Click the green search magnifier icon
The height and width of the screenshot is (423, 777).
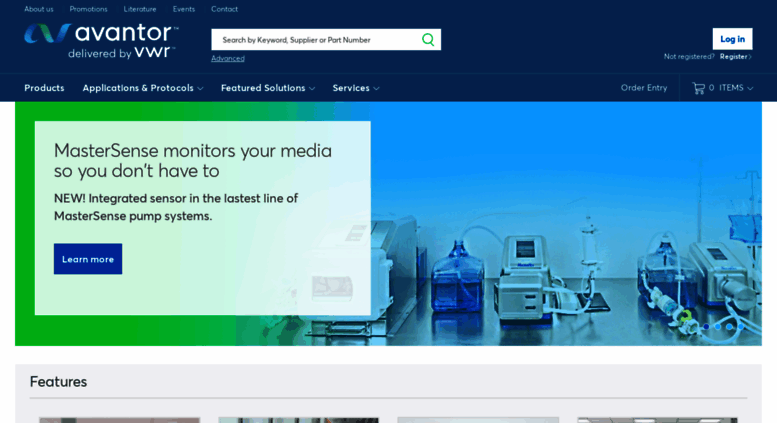pos(428,40)
